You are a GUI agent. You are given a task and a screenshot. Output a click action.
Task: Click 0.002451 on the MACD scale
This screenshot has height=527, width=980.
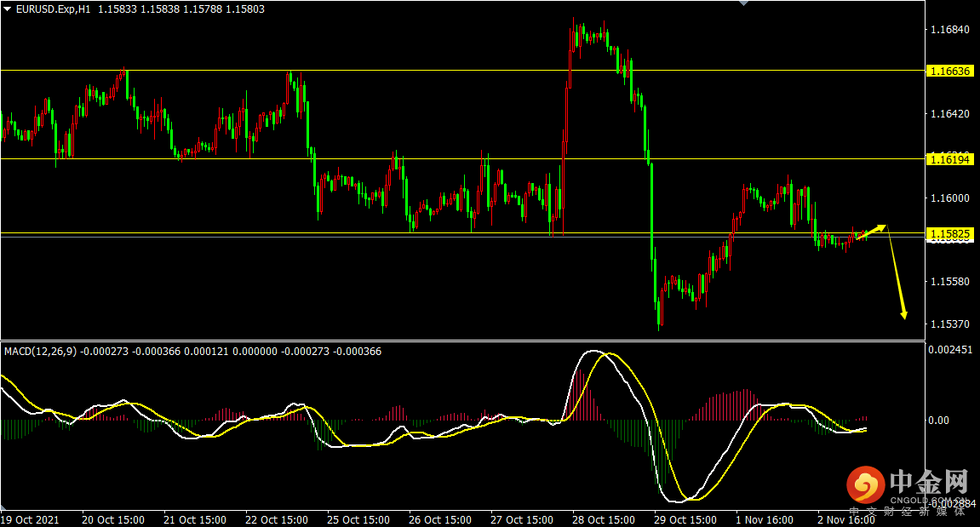tap(950, 349)
